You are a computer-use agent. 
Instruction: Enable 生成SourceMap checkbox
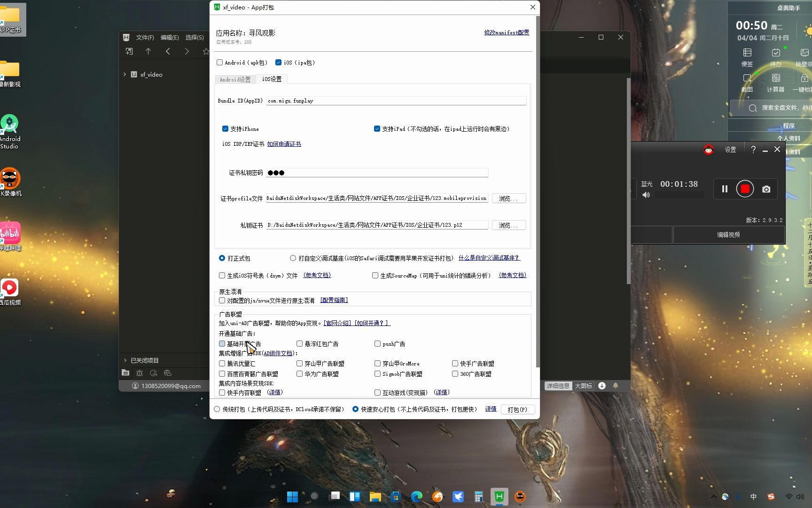click(x=375, y=275)
